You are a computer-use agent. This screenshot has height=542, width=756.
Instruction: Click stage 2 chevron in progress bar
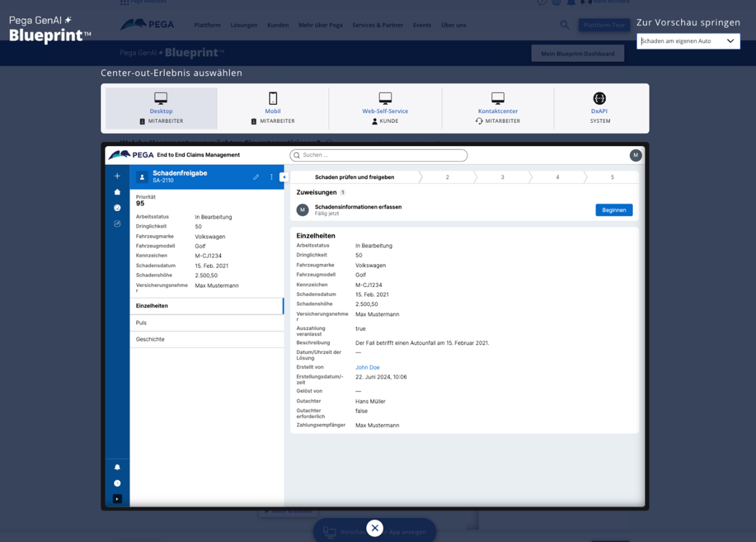(447, 177)
